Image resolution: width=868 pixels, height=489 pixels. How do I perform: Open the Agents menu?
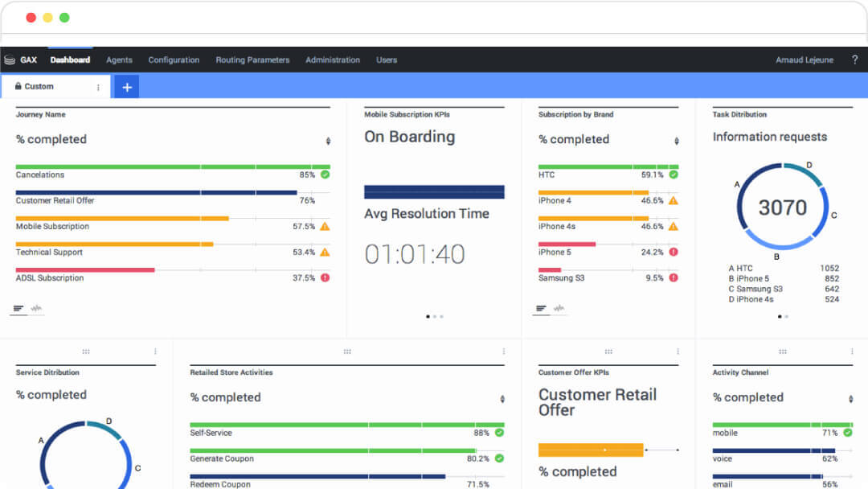119,60
